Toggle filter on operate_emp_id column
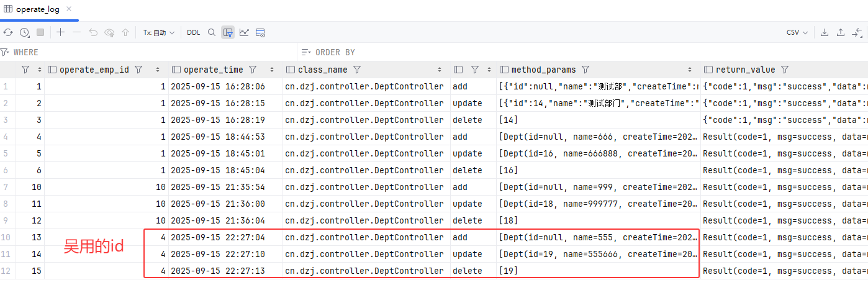This screenshot has width=868, height=285. [138, 70]
